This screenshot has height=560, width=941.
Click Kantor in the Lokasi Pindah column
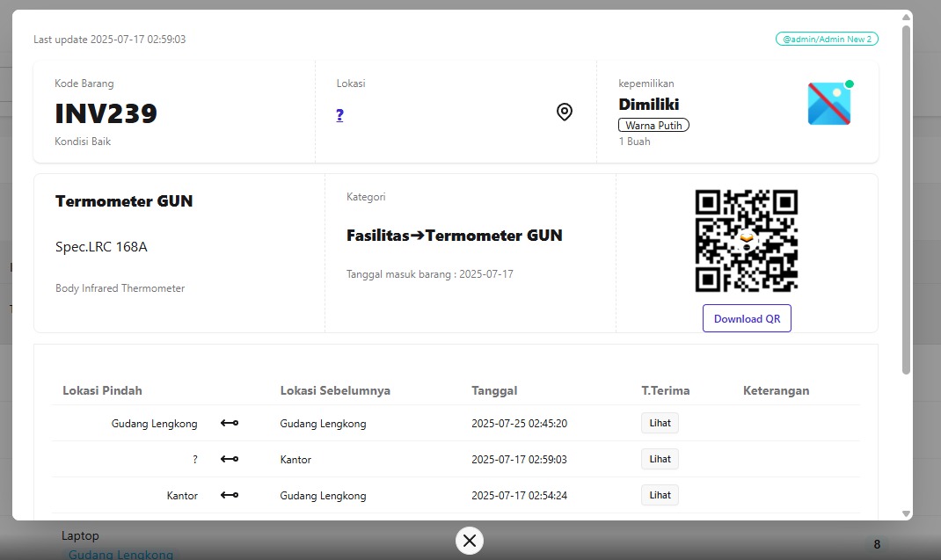click(x=182, y=496)
